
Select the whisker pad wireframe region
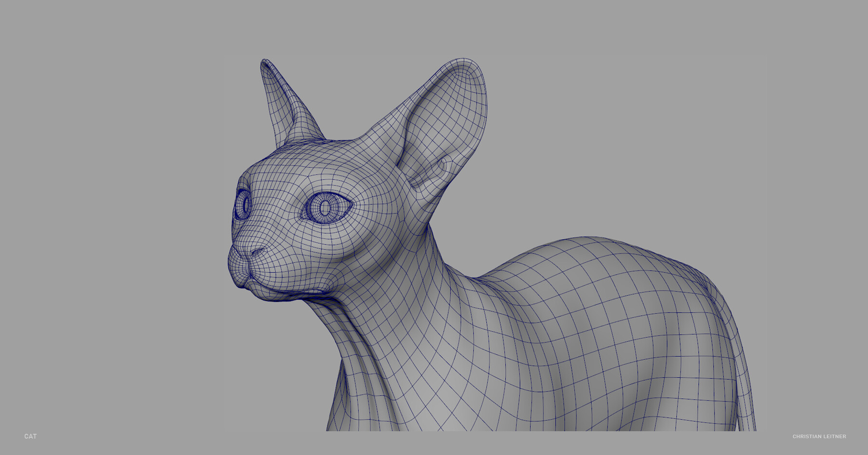coord(282,270)
